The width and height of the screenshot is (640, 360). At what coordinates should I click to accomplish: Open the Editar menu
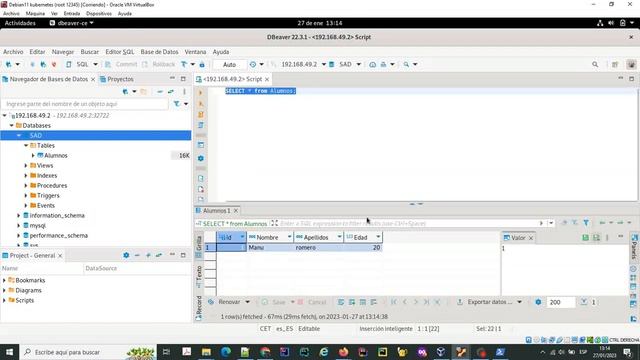[x=37, y=52]
